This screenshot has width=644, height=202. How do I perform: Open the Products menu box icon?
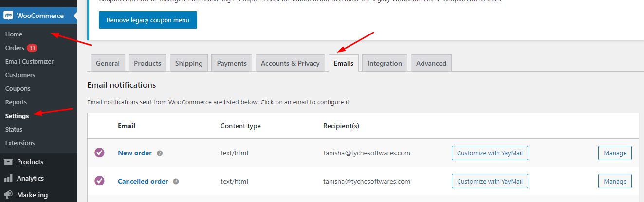[x=8, y=162]
